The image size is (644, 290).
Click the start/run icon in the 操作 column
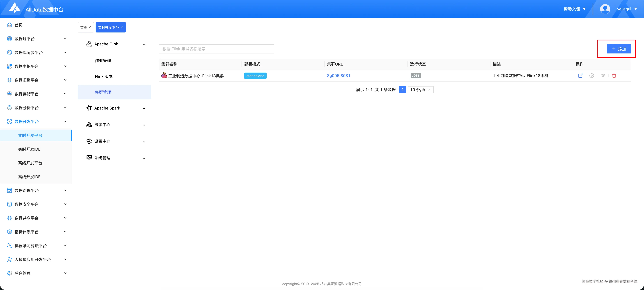592,75
